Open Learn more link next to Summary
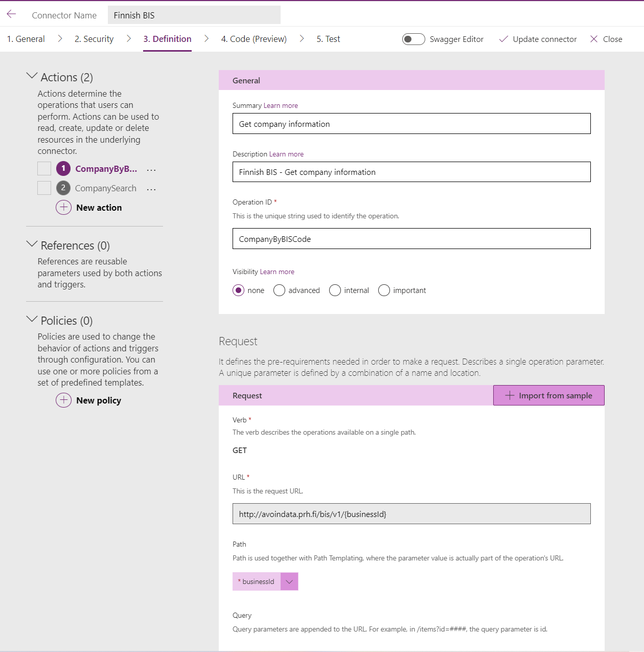 tap(281, 105)
